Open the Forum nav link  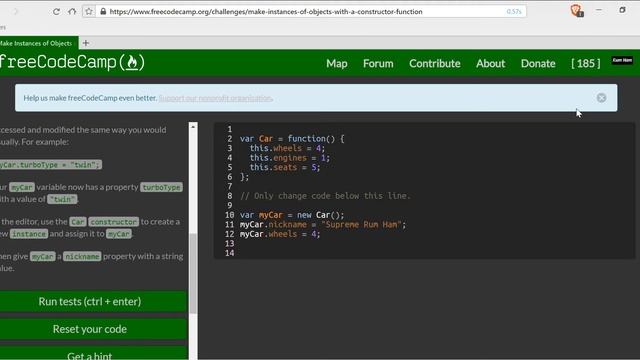point(378,63)
